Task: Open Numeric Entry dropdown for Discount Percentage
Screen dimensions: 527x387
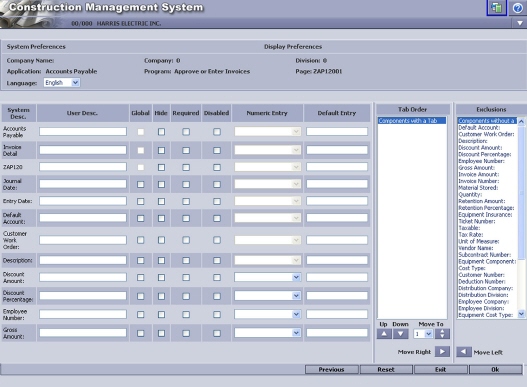Action: [268, 296]
